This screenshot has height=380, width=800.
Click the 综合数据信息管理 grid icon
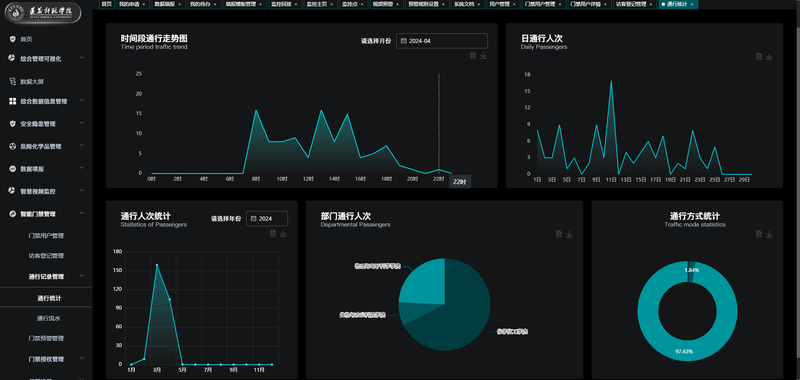point(13,102)
